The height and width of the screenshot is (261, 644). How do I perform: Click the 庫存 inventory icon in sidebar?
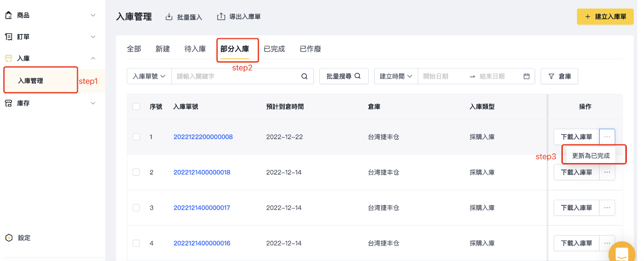pos(9,103)
